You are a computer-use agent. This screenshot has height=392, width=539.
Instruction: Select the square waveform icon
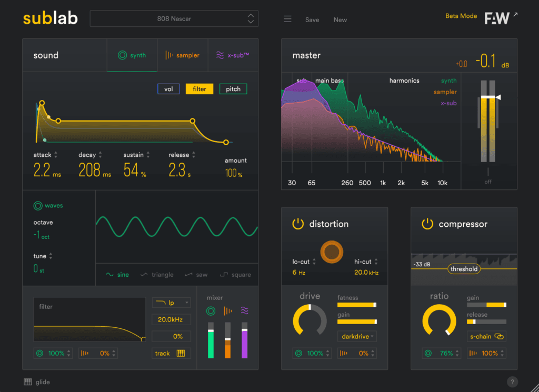point(224,275)
